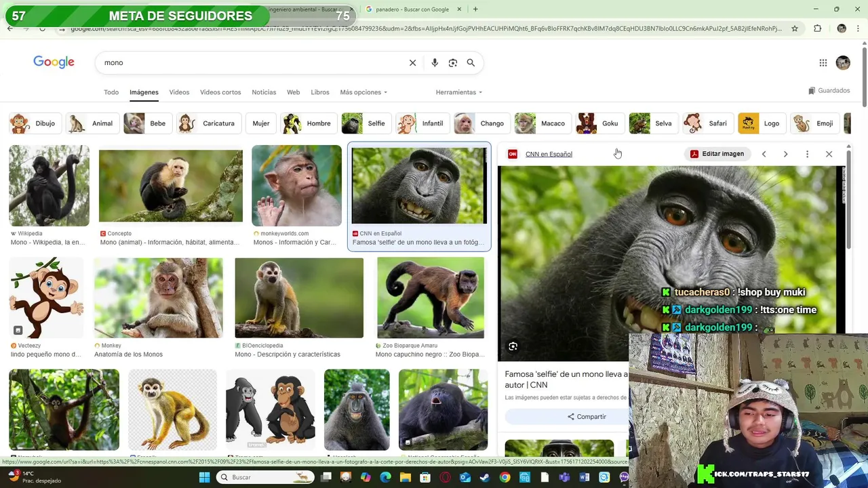Click the 'Editar imagen' button

tap(717, 154)
